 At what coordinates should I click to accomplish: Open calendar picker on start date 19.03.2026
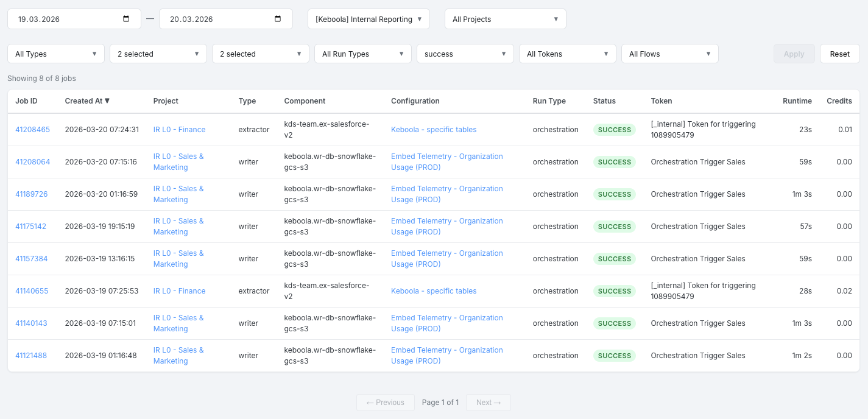126,19
